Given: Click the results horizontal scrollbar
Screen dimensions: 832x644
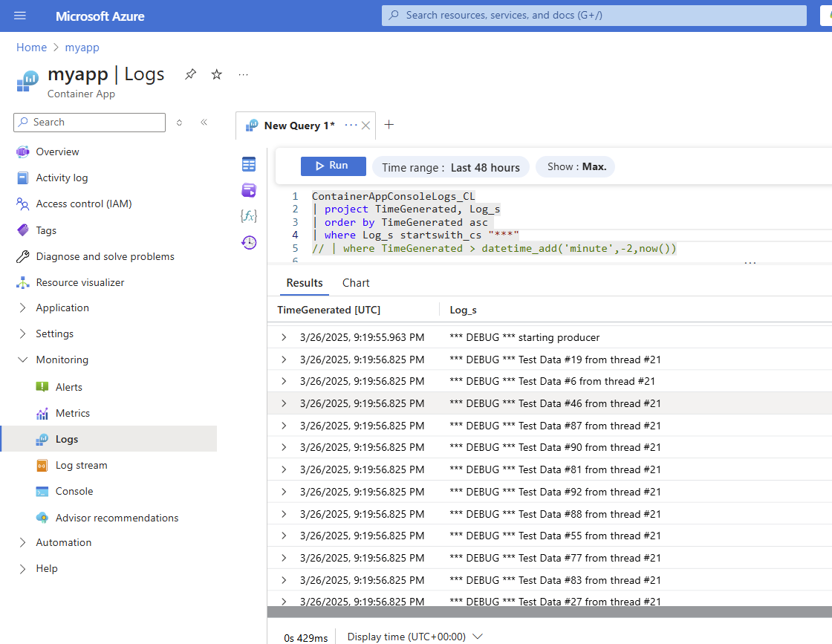Looking at the screenshot, I should point(549,611).
